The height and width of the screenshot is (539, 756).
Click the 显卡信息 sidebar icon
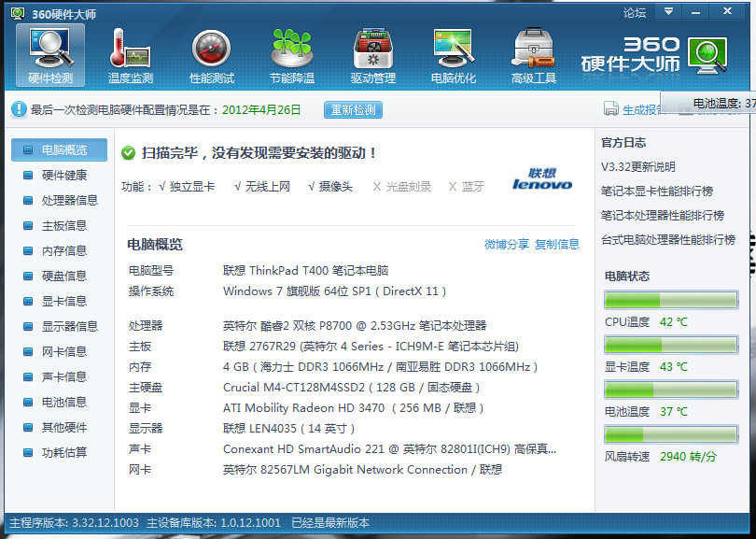pyautogui.click(x=28, y=302)
